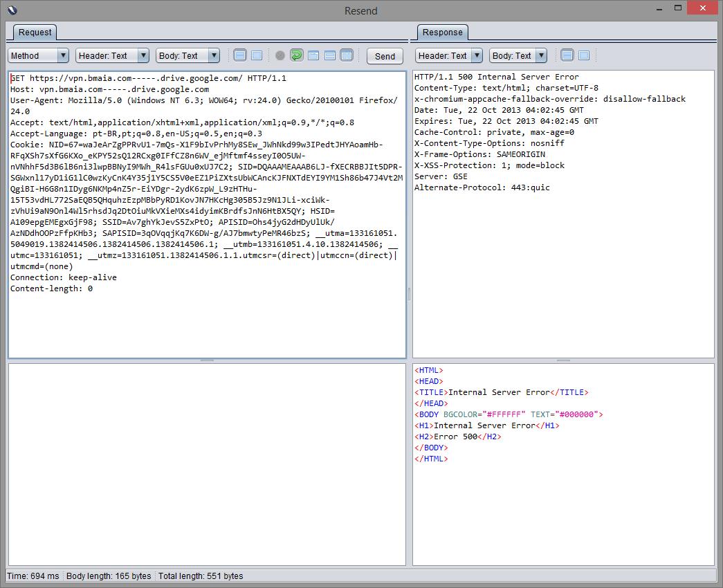Toggle the green Follow Redirect button
The width and height of the screenshot is (723, 588).
(297, 56)
